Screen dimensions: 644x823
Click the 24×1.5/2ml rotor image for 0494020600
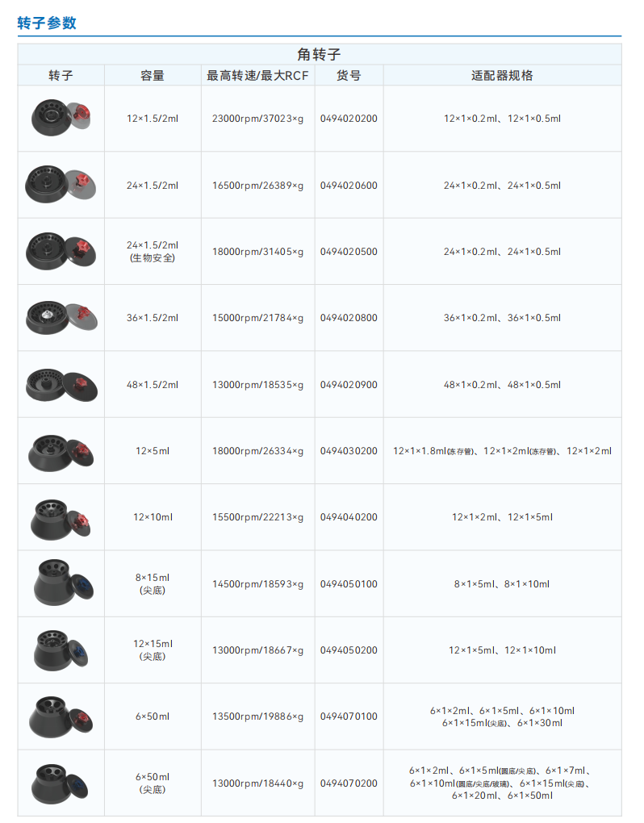click(61, 184)
